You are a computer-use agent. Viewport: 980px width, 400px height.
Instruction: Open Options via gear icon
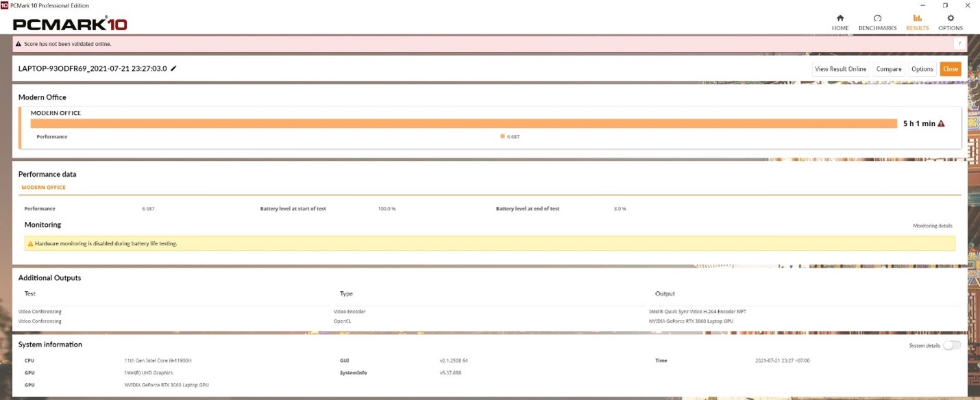click(x=951, y=23)
